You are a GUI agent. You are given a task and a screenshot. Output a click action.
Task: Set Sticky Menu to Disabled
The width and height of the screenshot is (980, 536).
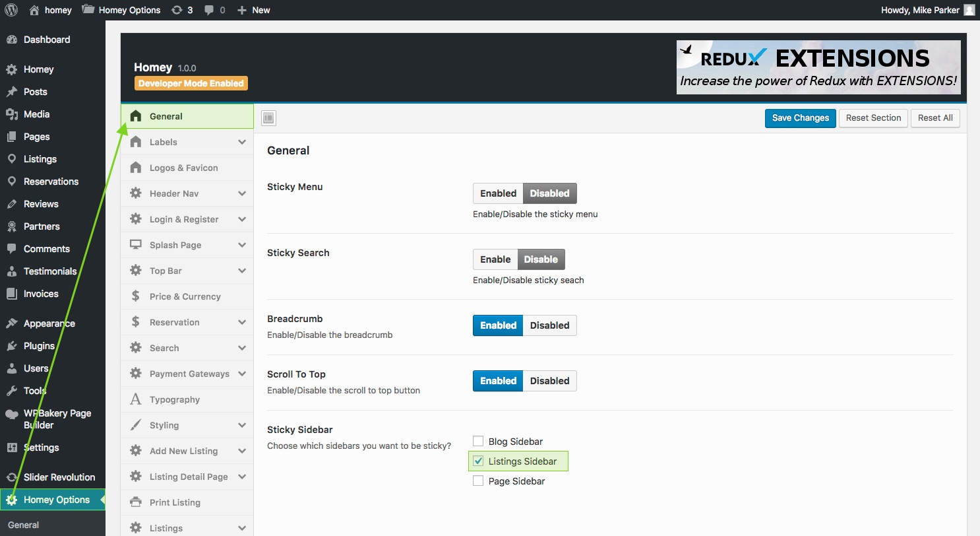click(550, 193)
